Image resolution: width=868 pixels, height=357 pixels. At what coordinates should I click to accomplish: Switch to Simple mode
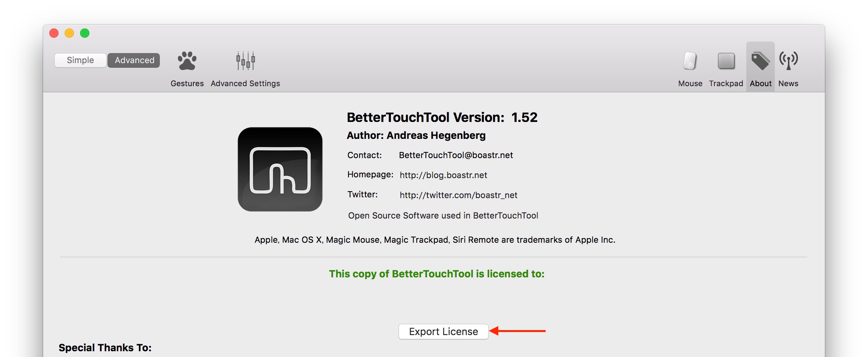(80, 60)
